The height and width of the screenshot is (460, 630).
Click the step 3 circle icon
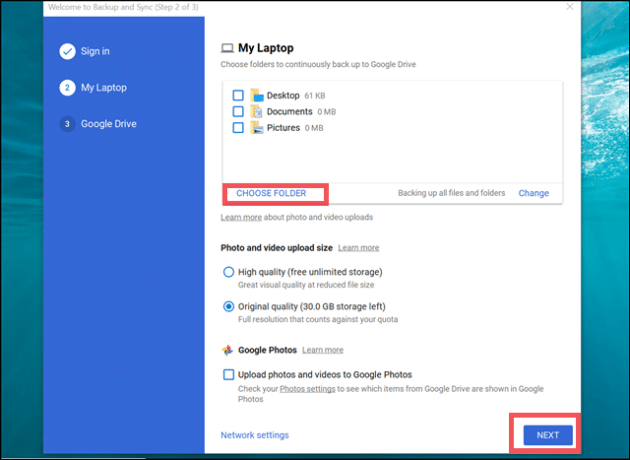click(x=68, y=124)
